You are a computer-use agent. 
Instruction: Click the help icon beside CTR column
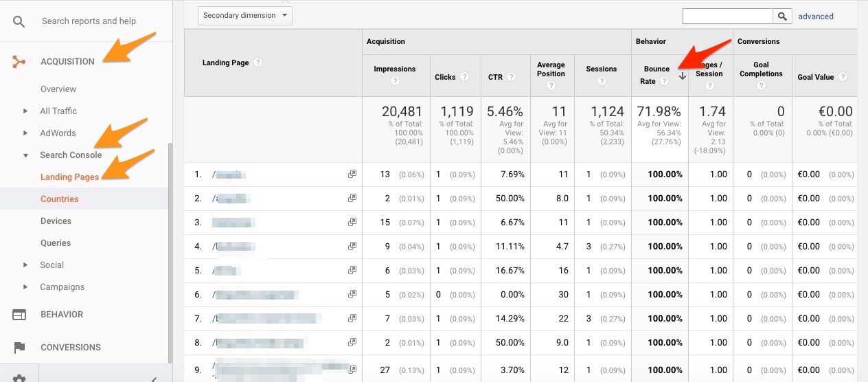[512, 77]
